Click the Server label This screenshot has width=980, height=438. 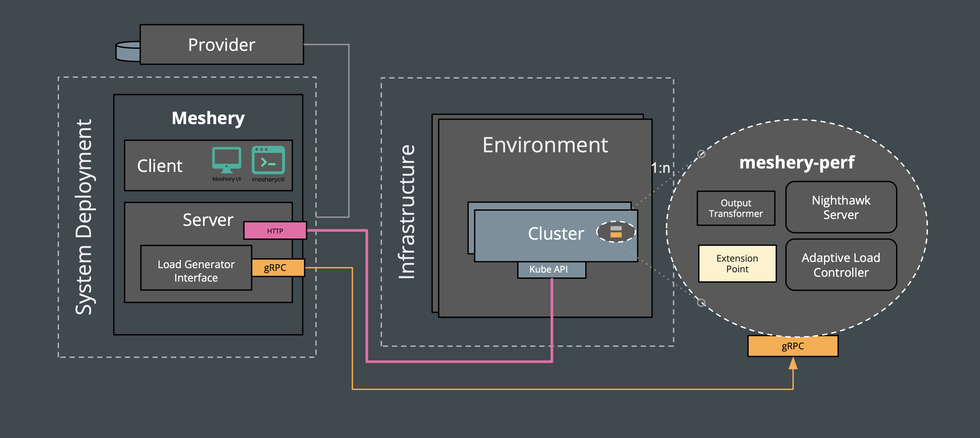(208, 220)
